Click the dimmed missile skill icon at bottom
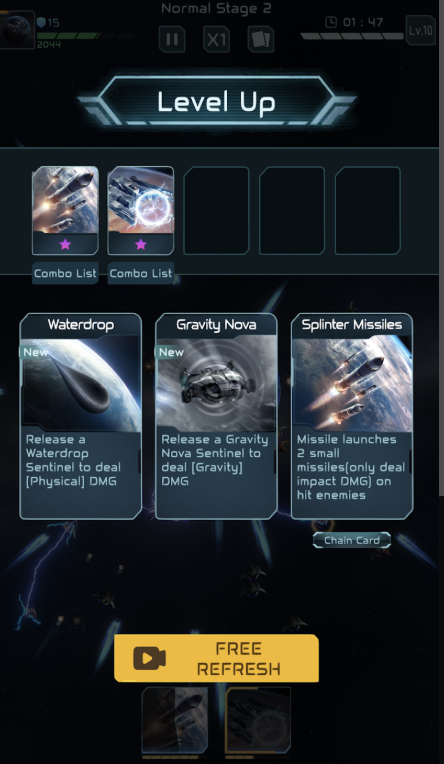Image resolution: width=444 pixels, height=764 pixels. (x=175, y=720)
